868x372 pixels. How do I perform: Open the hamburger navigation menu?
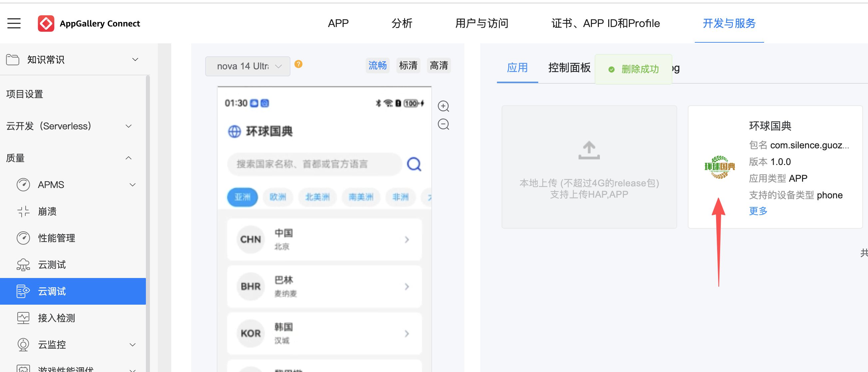click(x=14, y=23)
